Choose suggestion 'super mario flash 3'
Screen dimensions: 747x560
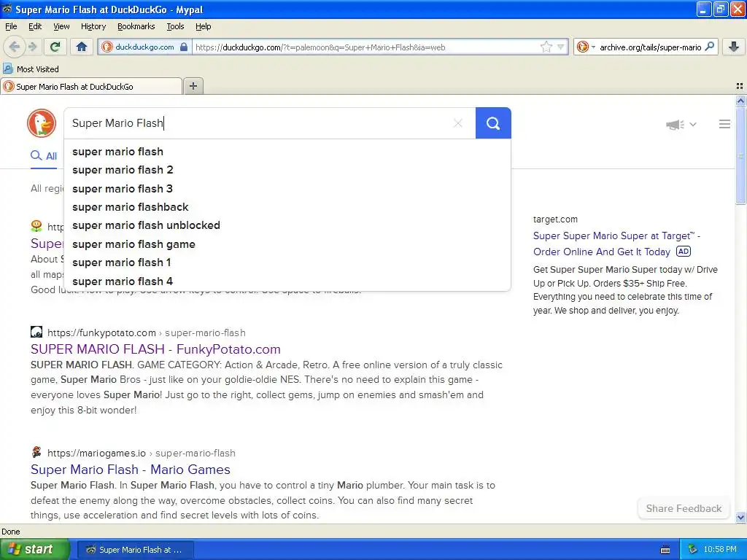(x=287, y=189)
